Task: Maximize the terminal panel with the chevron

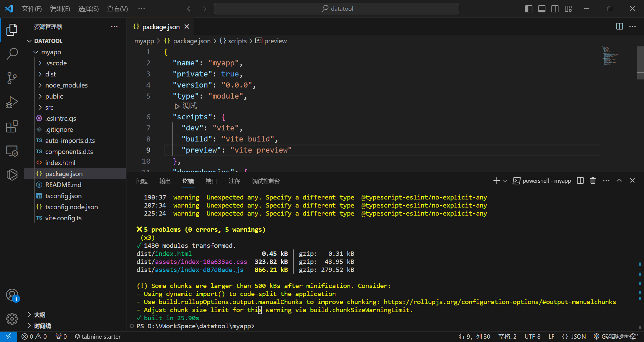Action: (619, 180)
